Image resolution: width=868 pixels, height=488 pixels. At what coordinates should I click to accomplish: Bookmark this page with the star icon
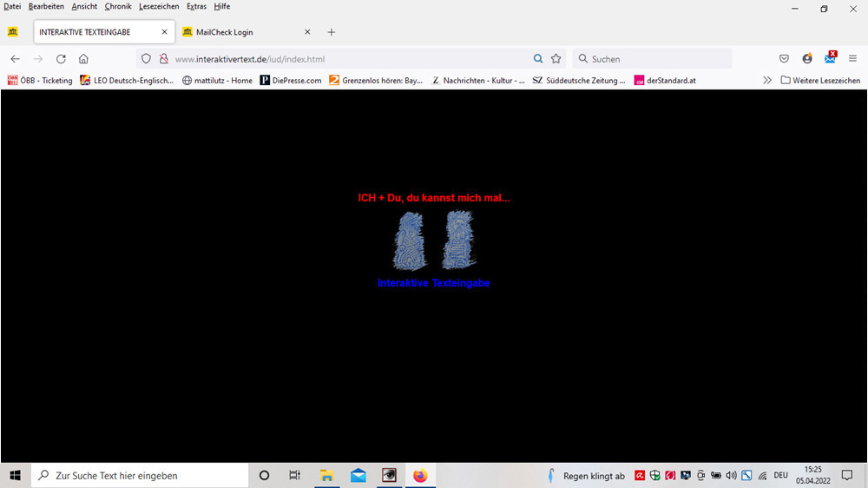pos(556,59)
